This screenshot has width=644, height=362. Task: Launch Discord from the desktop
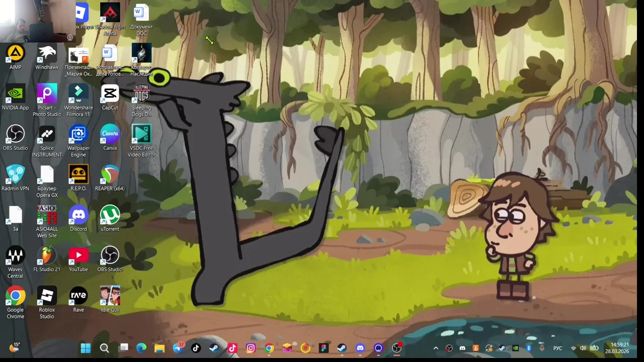pos(78,219)
